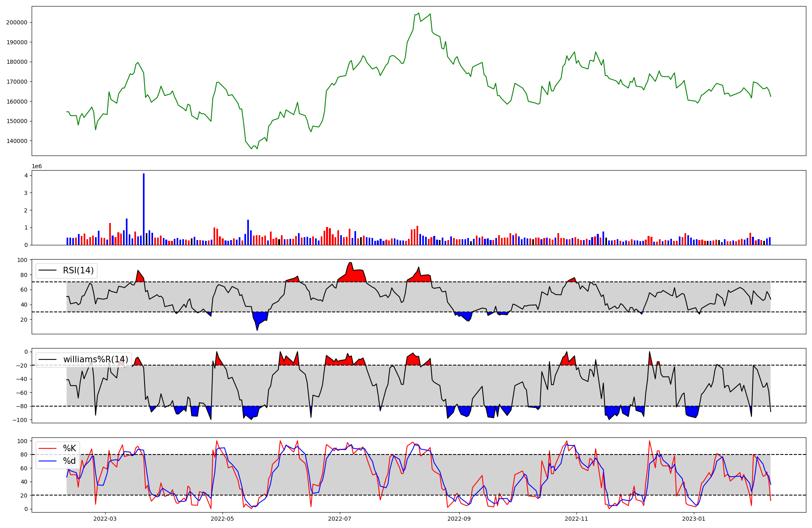Click the williams%R(14) legend label
This screenshot has height=528, width=812.
click(x=95, y=359)
